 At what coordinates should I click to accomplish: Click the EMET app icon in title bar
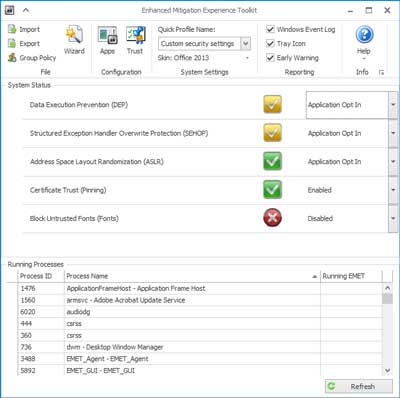coord(10,10)
